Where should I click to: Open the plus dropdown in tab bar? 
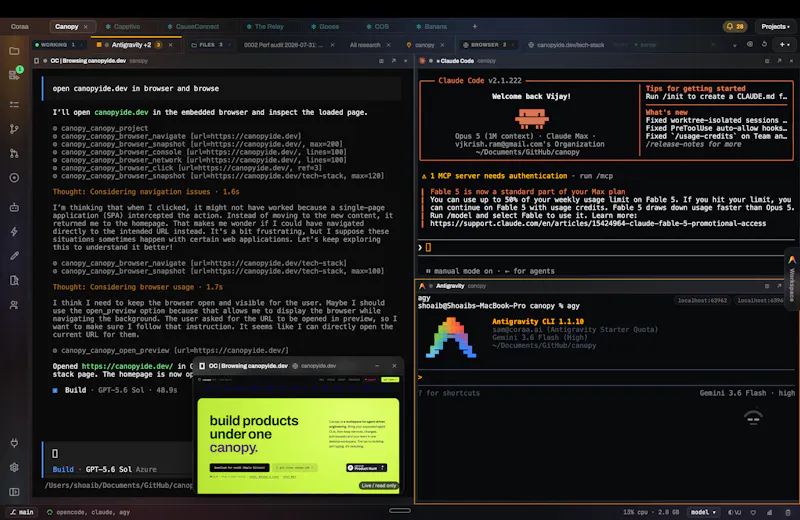785,45
